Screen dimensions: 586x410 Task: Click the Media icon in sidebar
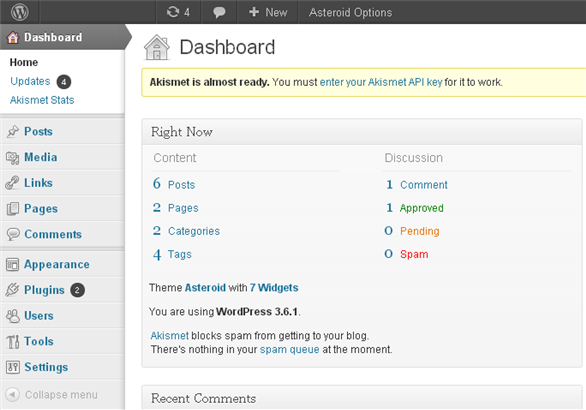pos(12,157)
